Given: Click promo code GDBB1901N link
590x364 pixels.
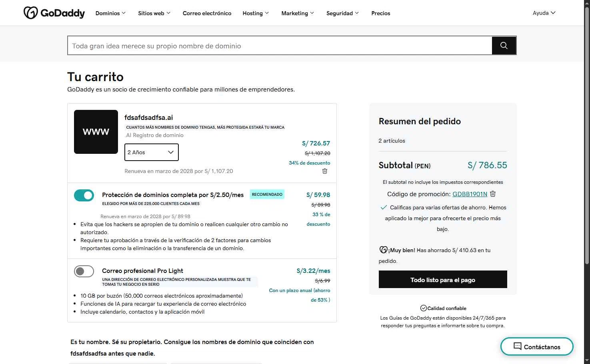Looking at the screenshot, I should pos(470,194).
